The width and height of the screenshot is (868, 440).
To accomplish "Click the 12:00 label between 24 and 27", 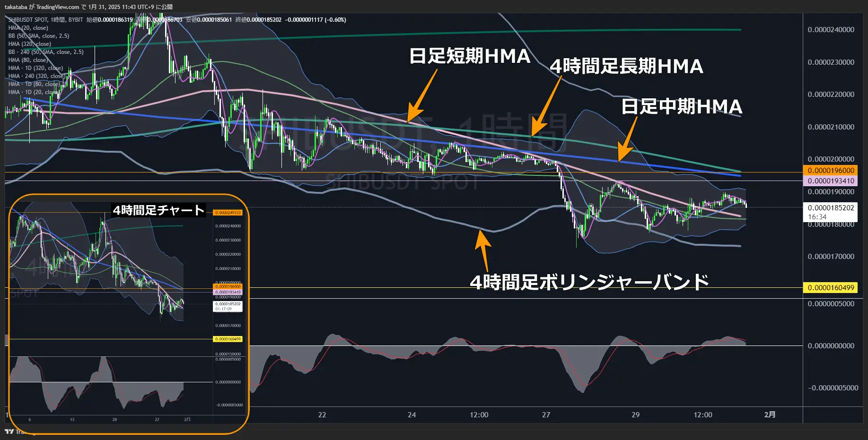I will (479, 415).
